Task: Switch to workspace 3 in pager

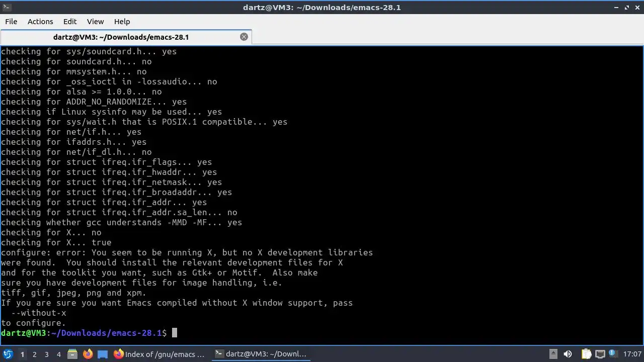Action: click(46, 354)
